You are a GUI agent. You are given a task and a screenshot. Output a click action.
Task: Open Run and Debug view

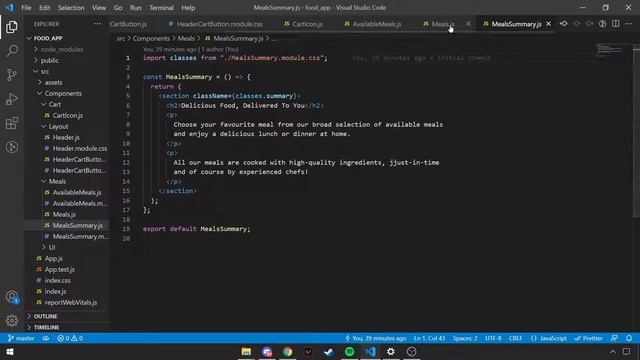[12, 99]
